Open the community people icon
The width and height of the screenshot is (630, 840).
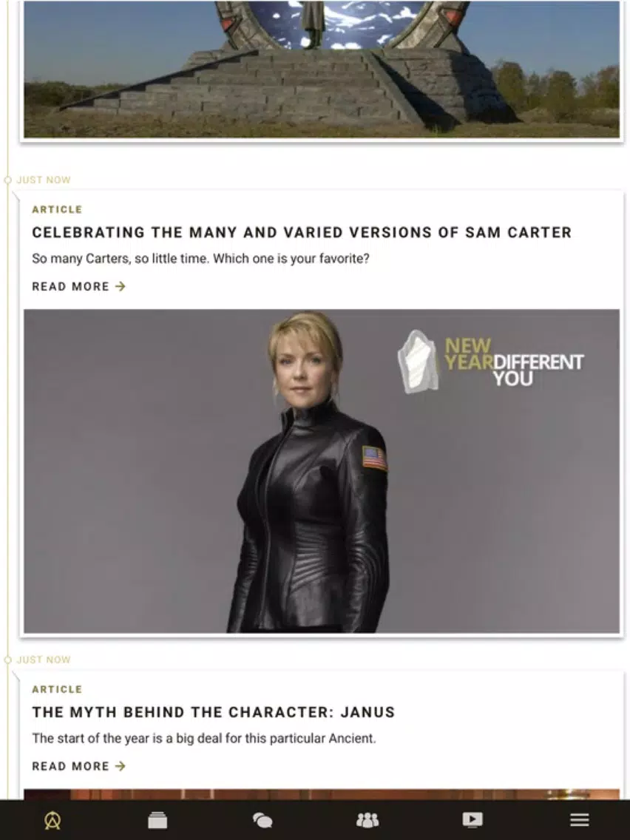[367, 819]
